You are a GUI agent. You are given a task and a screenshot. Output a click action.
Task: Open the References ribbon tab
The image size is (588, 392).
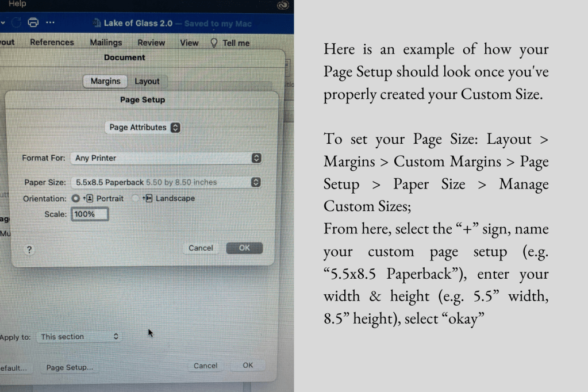pos(52,43)
